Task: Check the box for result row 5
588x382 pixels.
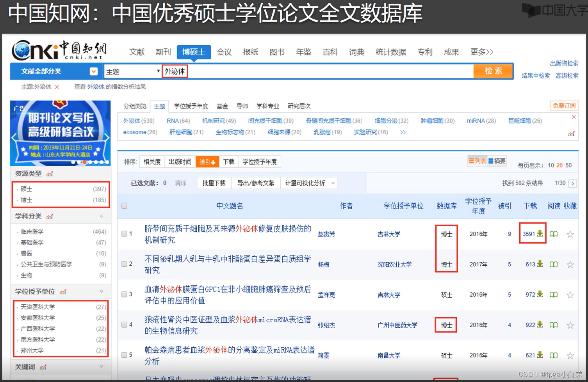Action: (124, 355)
